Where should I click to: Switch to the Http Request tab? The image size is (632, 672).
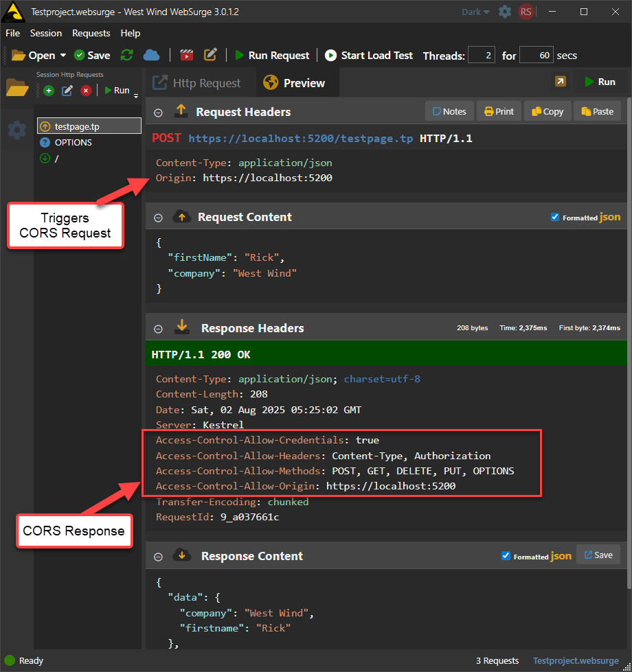(x=196, y=83)
